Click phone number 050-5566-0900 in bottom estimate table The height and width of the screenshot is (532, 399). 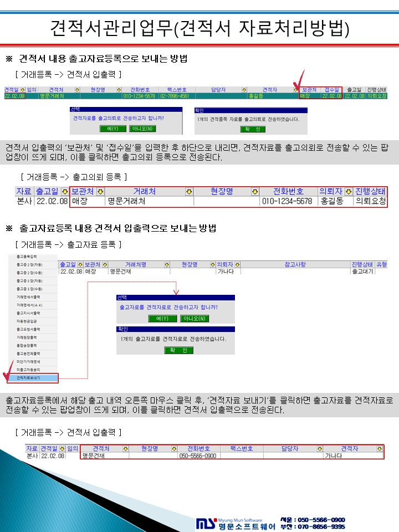click(198, 456)
